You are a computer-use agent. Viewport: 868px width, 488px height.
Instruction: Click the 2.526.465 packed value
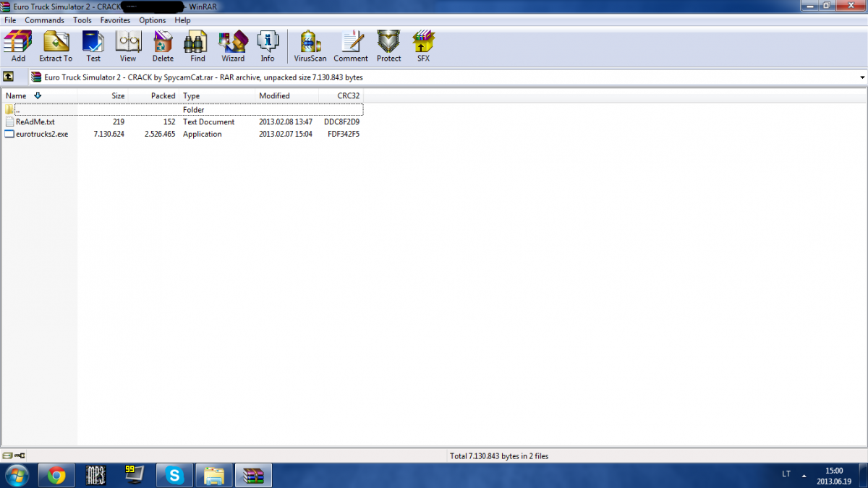click(x=160, y=134)
